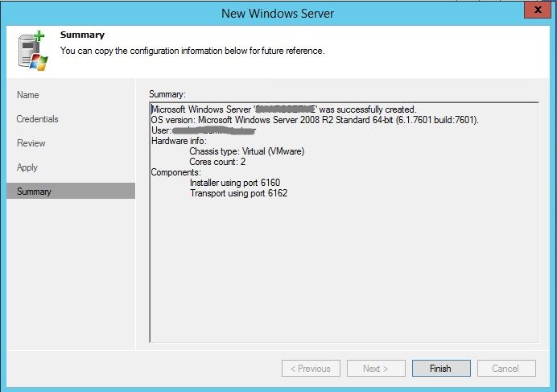Click the bold Summary heading
This screenshot has width=557, height=392.
point(82,35)
